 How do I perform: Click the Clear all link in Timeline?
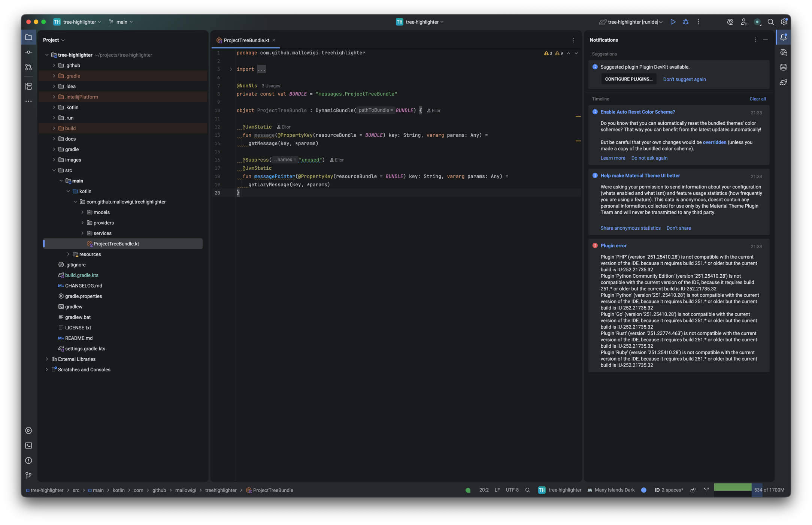pos(757,99)
